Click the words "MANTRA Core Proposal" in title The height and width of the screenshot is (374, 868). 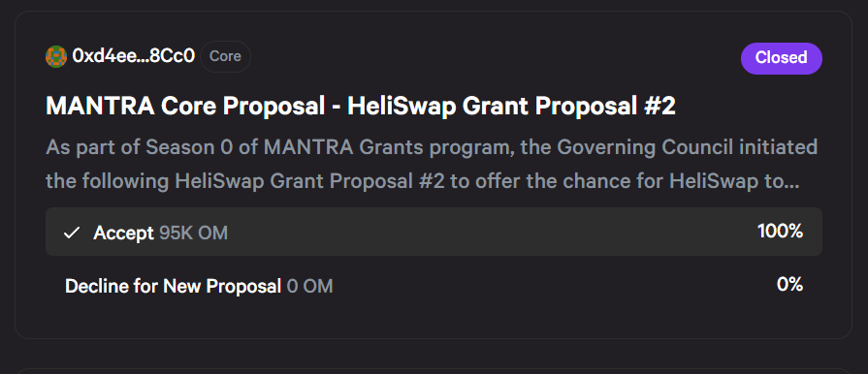(185, 106)
